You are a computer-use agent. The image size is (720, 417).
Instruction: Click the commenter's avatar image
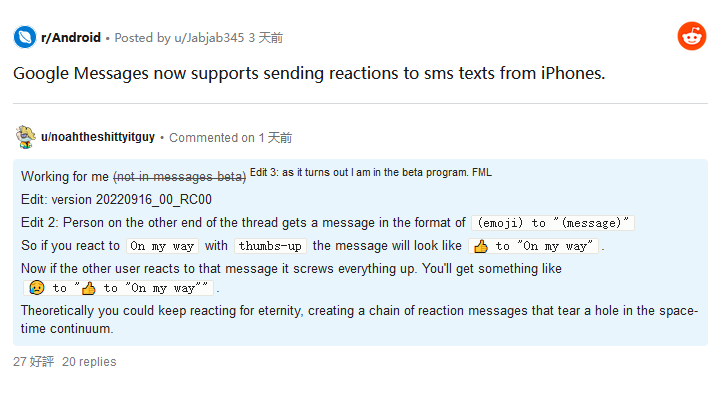pos(25,137)
